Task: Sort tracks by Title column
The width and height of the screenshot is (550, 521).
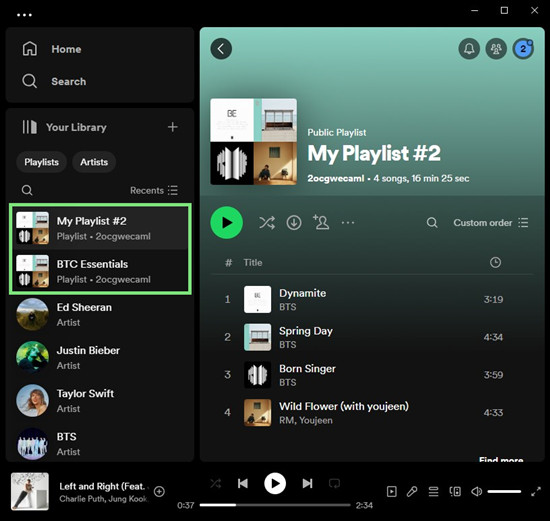Action: (x=253, y=262)
